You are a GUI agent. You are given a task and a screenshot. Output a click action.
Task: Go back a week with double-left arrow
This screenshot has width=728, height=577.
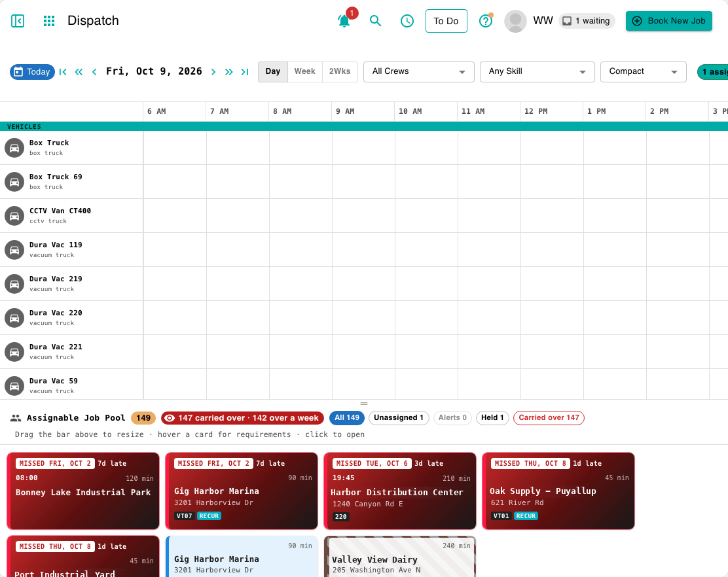[x=79, y=72]
